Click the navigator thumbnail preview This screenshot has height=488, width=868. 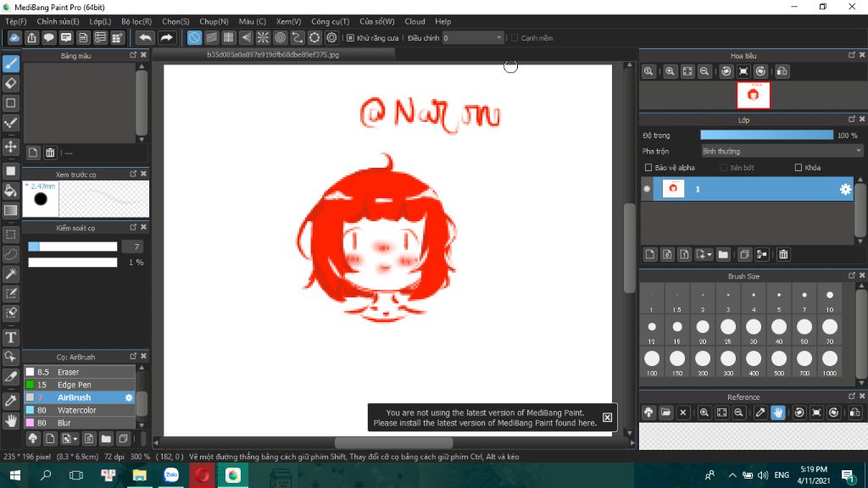(753, 95)
